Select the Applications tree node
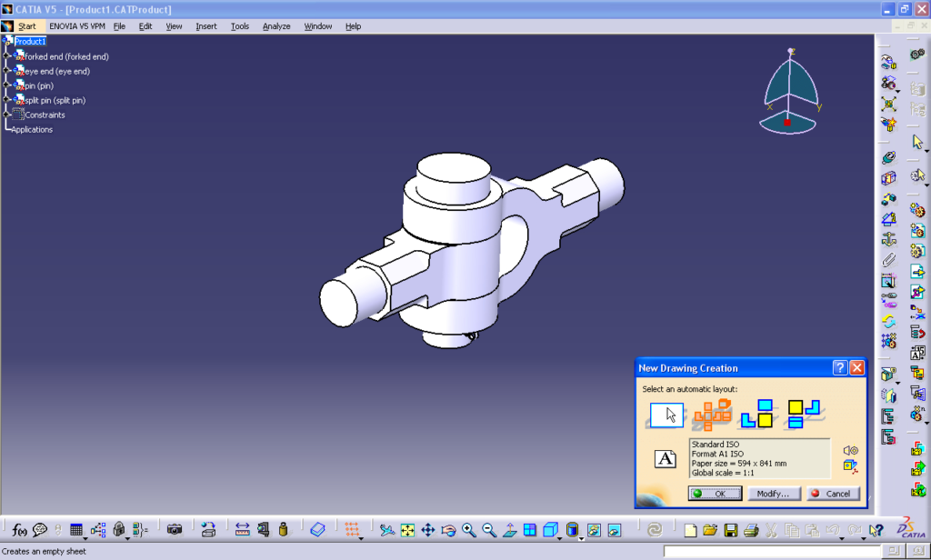931x560 pixels. click(x=32, y=129)
